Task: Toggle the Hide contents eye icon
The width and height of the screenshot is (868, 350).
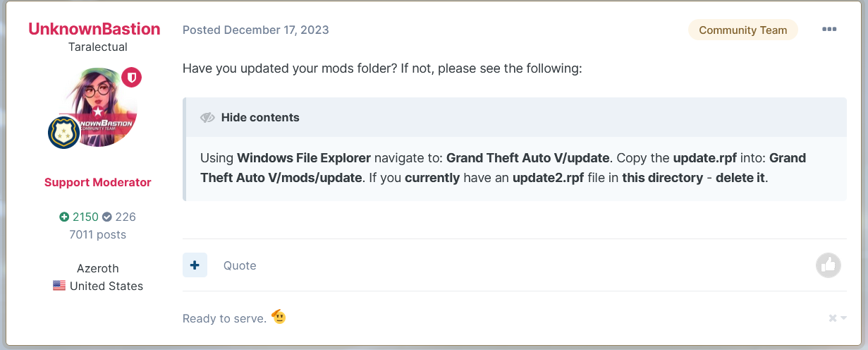Action: (207, 118)
